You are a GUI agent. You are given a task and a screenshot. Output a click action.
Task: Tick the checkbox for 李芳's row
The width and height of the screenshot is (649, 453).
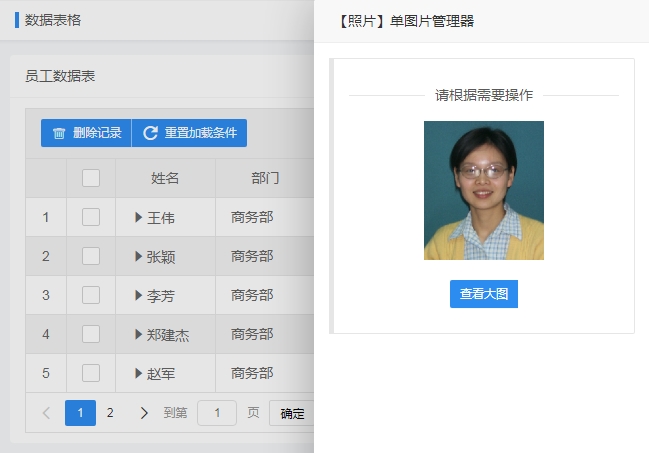click(x=91, y=295)
